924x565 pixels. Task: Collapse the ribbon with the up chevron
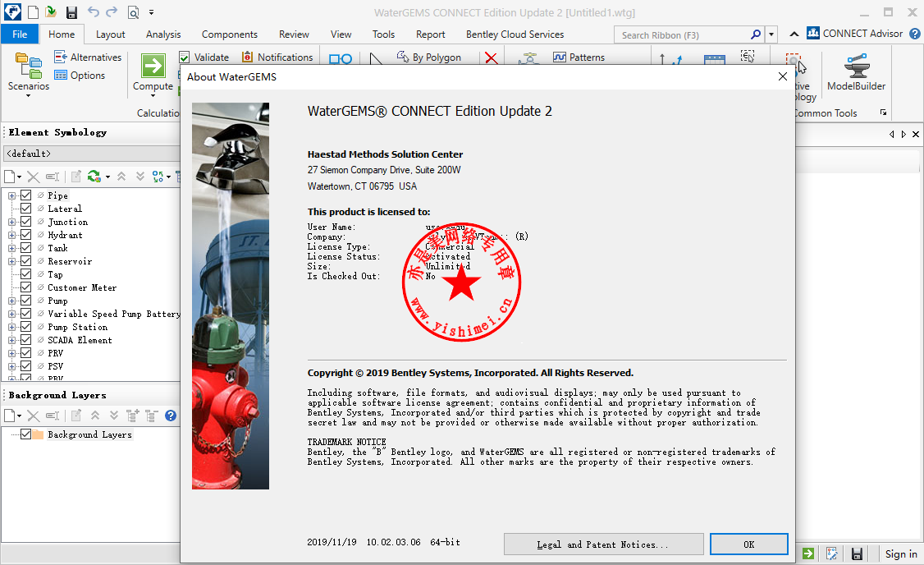pos(794,34)
